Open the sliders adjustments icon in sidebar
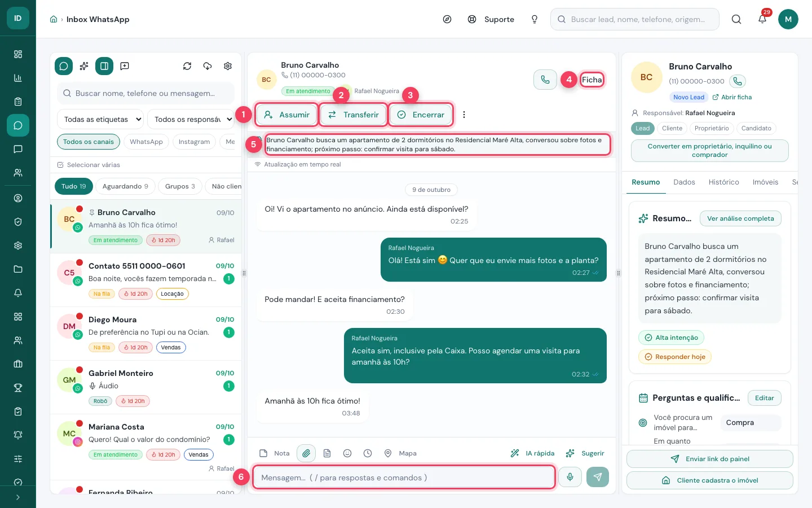 18,459
